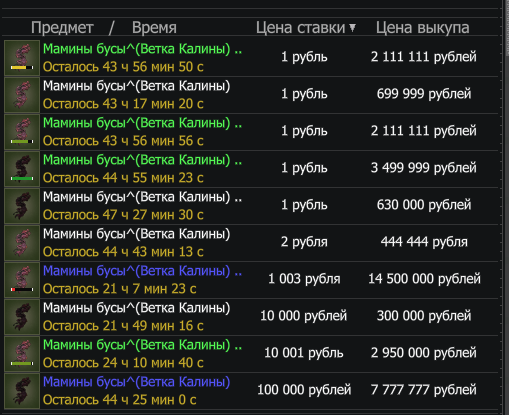Click the vertical scrollbar at right edge
Image resolution: width=509 pixels, height=415 pixels.
pyautogui.click(x=505, y=207)
